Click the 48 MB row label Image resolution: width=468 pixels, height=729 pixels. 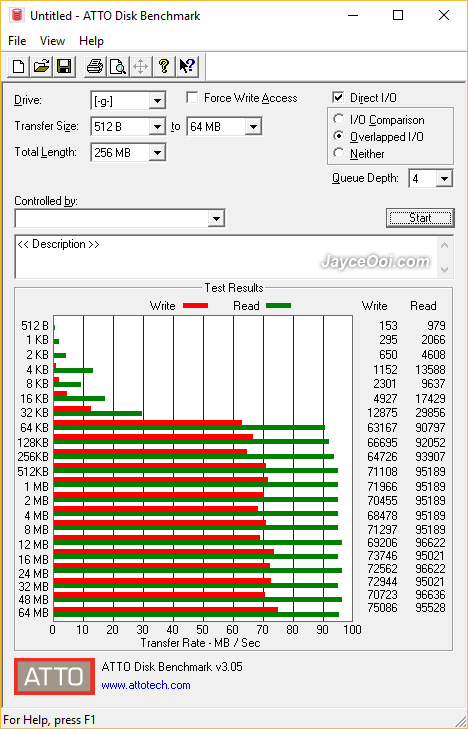click(33, 600)
